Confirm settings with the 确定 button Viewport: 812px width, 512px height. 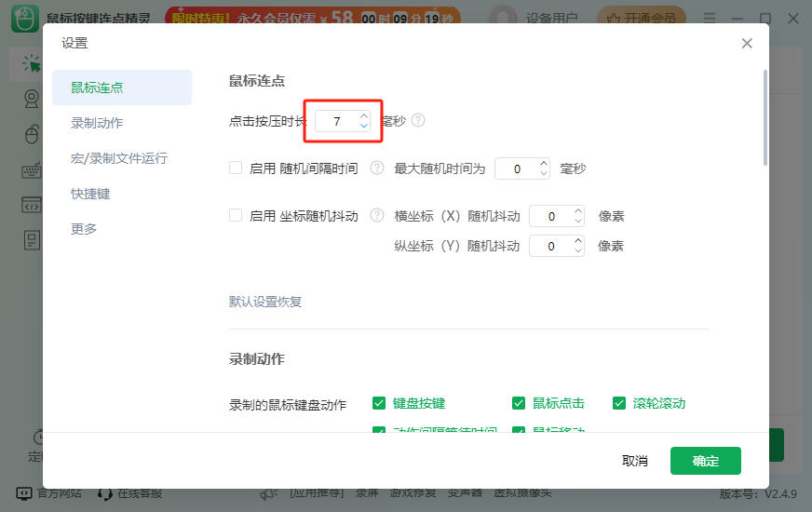(705, 461)
